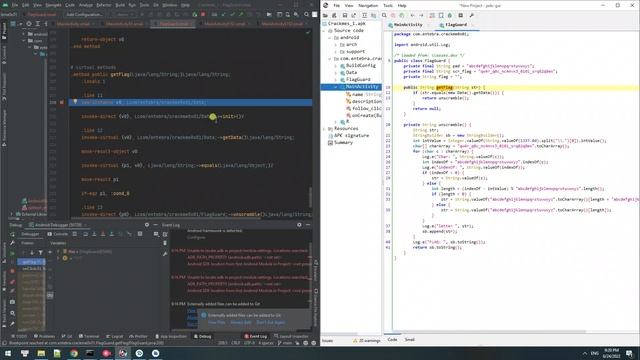Open File Explorer from the taskbar

pyautogui.click(x=41, y=353)
